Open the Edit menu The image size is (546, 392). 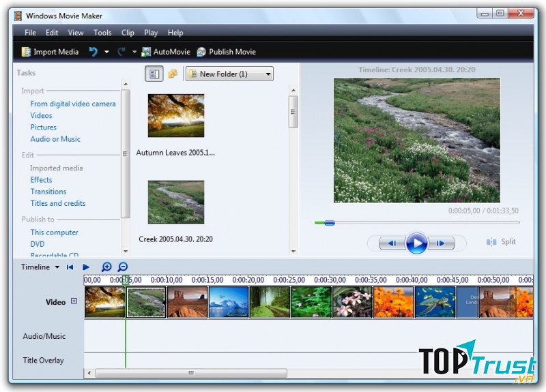tap(52, 33)
